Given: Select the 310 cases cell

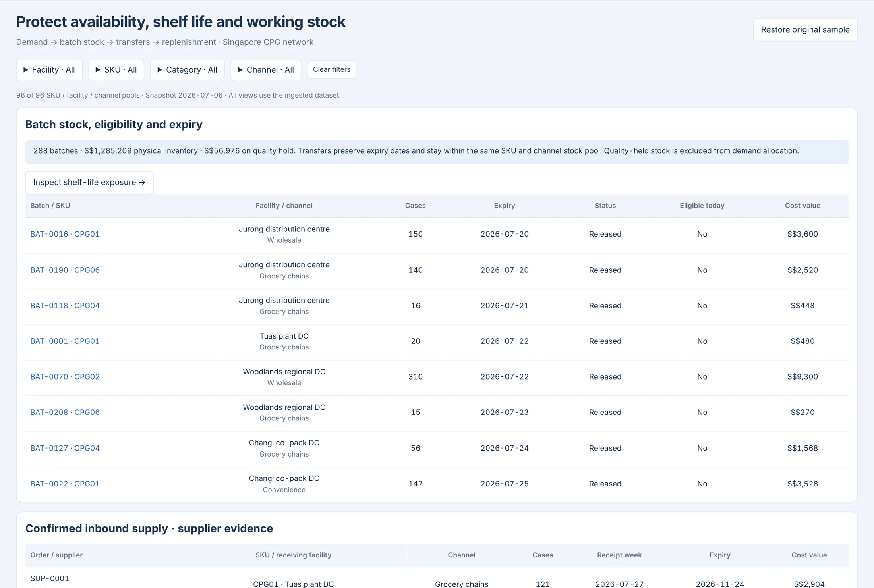Looking at the screenshot, I should (416, 376).
